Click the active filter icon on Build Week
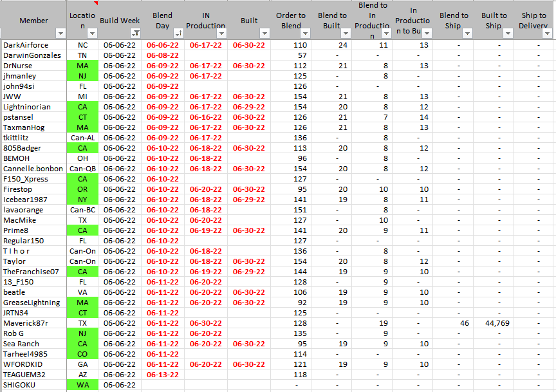This screenshot has width=556, height=392. tap(136, 33)
